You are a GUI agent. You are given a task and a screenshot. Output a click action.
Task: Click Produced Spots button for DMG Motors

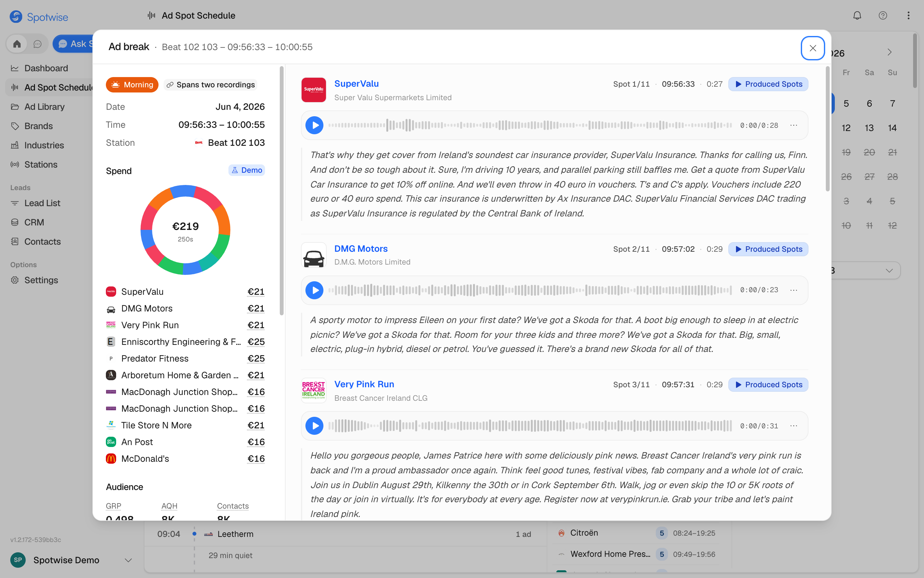click(768, 249)
